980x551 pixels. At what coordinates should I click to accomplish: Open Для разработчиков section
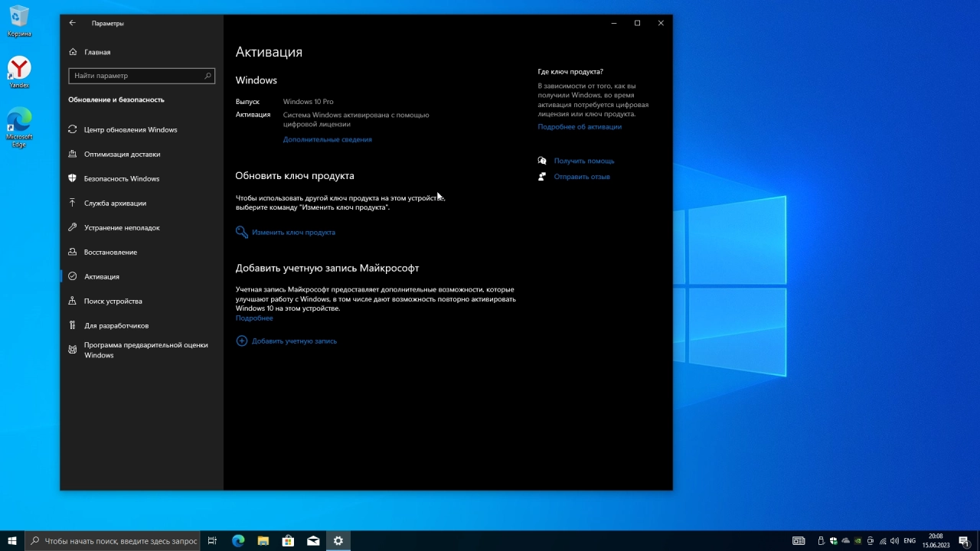pyautogui.click(x=116, y=325)
